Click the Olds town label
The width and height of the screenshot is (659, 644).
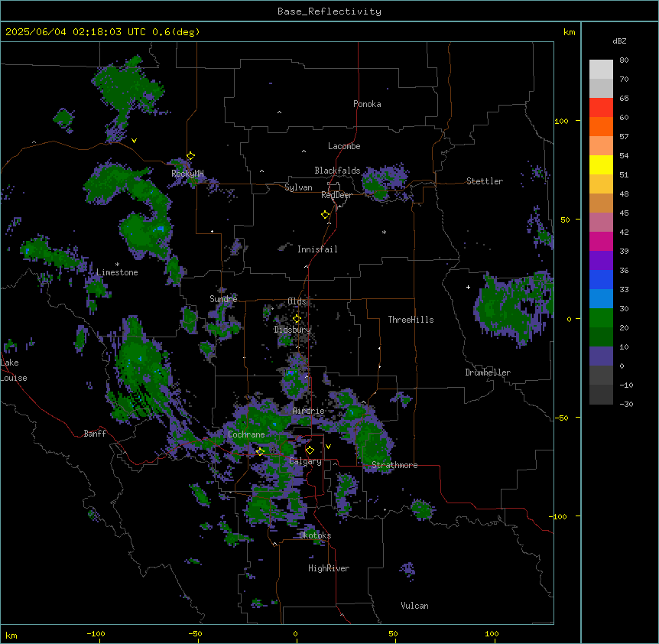(x=297, y=301)
